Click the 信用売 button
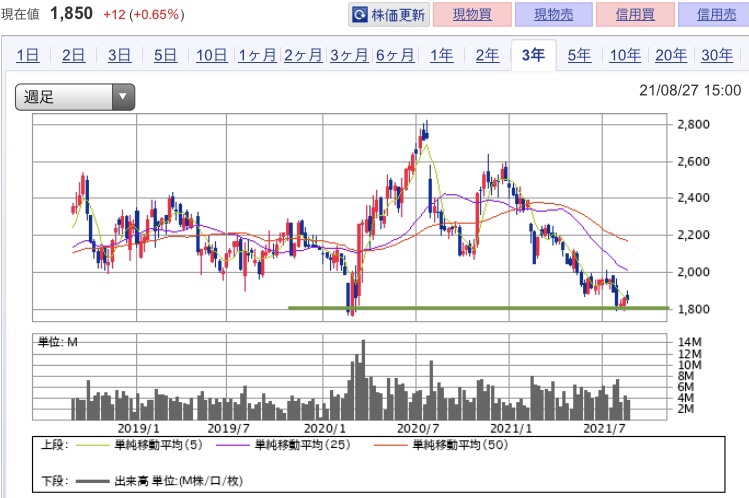 (715, 14)
